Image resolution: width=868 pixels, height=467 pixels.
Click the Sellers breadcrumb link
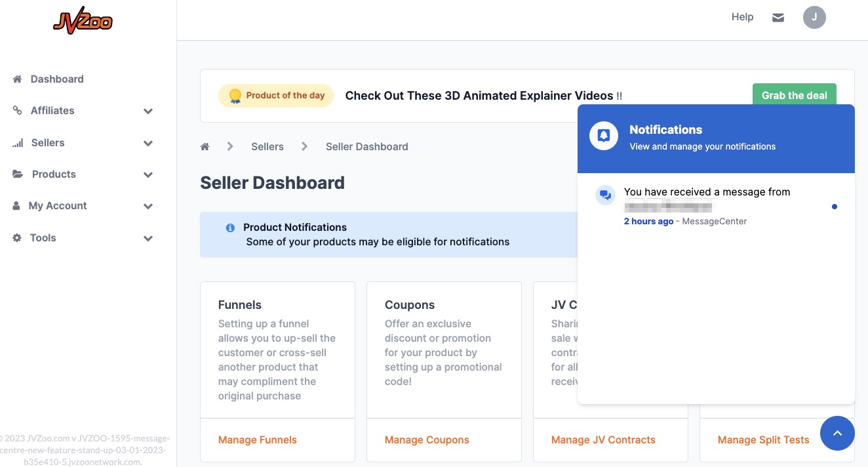(x=267, y=146)
